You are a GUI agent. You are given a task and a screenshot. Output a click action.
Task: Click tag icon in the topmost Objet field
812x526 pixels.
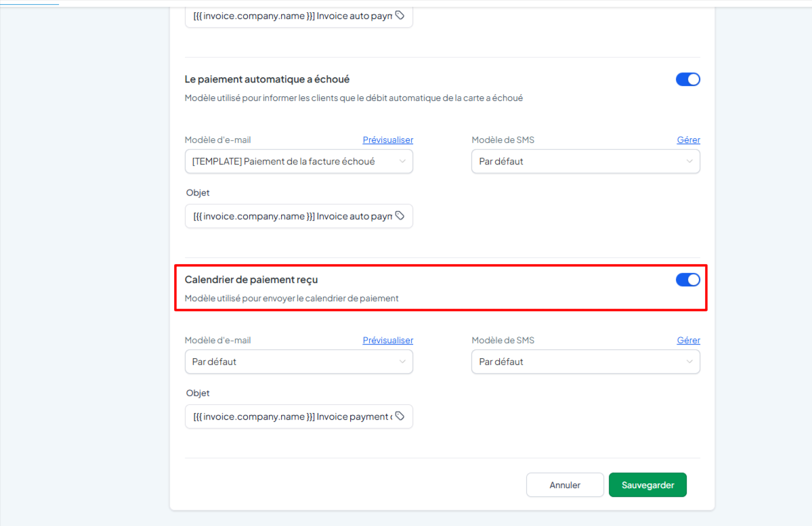point(400,15)
